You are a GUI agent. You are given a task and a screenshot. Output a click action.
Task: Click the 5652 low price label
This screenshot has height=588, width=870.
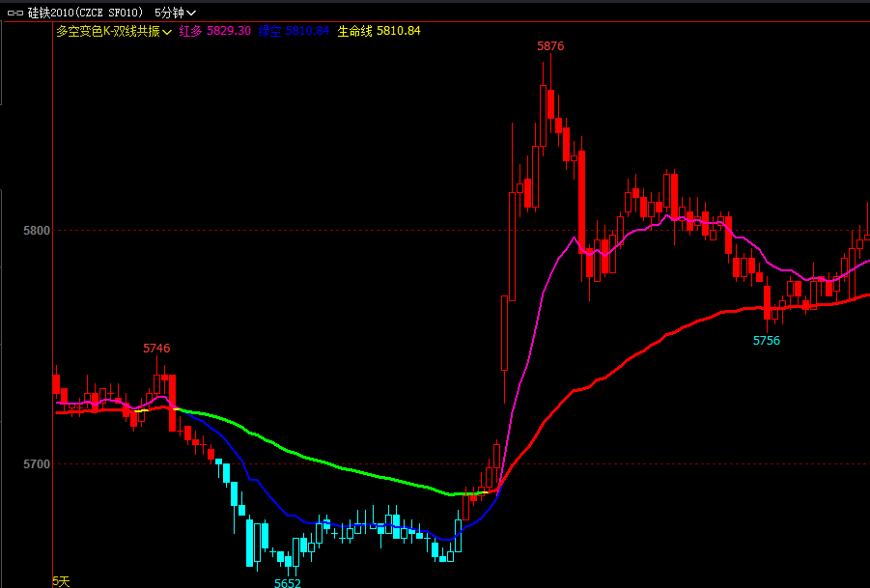tap(288, 583)
